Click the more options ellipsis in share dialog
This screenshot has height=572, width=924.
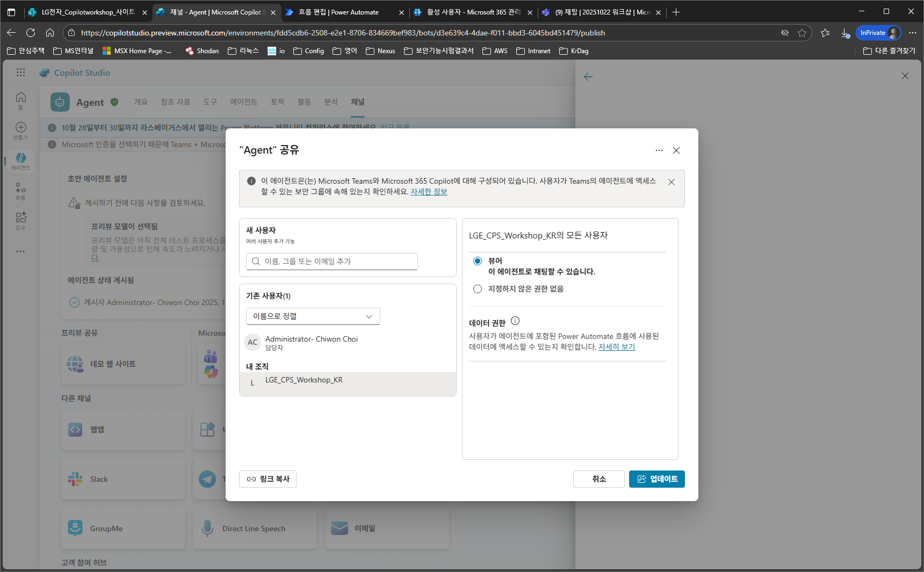659,150
